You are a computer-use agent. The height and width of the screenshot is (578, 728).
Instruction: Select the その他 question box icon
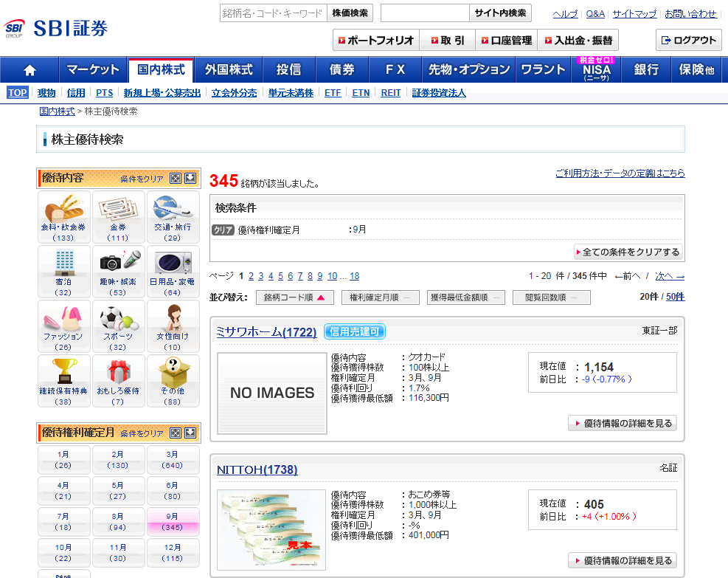point(173,381)
